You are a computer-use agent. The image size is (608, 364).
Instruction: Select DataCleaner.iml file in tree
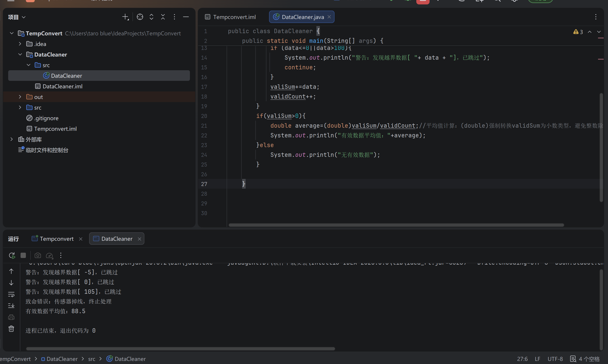(x=62, y=86)
